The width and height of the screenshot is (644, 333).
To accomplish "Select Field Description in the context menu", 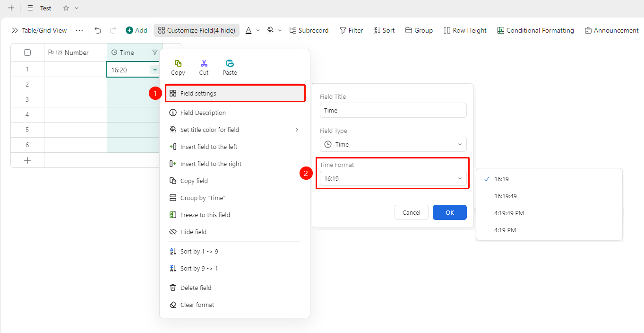I will point(234,113).
